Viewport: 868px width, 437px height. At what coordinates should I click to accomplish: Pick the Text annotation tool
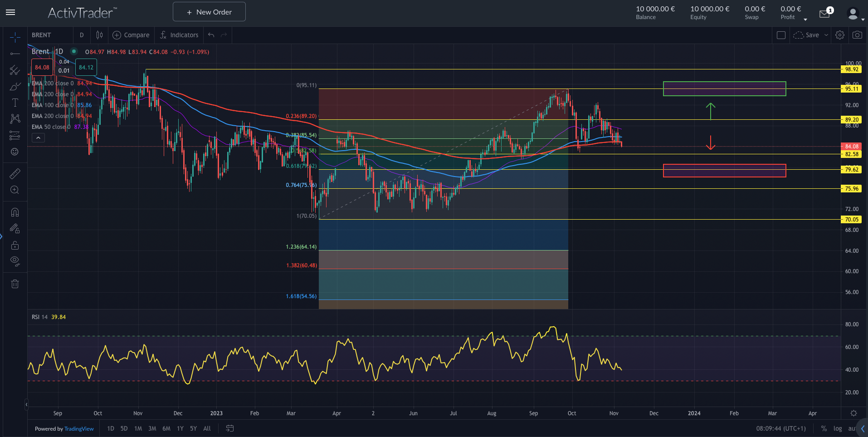click(15, 103)
